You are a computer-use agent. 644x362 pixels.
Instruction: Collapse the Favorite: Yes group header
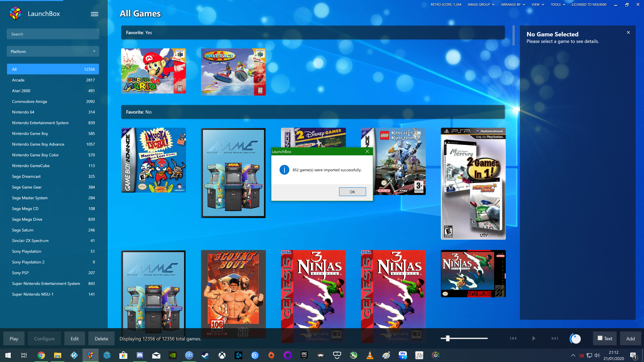pyautogui.click(x=312, y=33)
